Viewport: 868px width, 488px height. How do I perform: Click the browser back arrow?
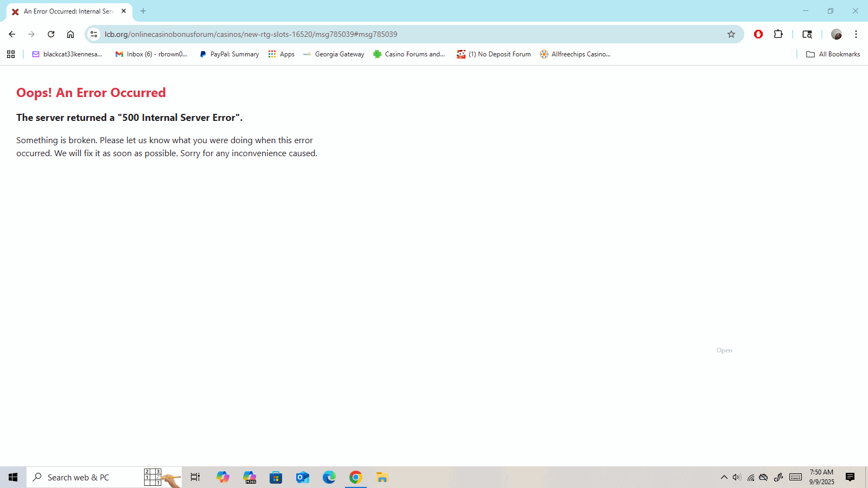(x=12, y=34)
